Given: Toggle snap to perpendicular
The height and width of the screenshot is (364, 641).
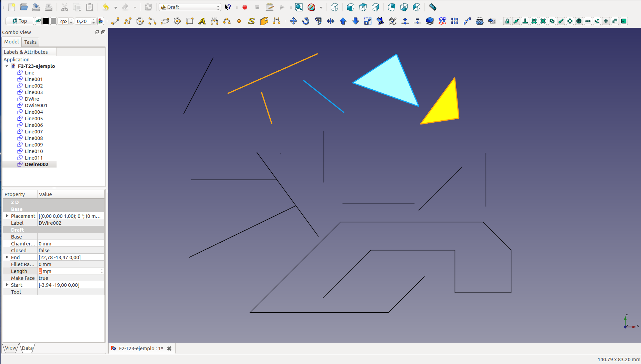Looking at the screenshot, I should tap(525, 21).
